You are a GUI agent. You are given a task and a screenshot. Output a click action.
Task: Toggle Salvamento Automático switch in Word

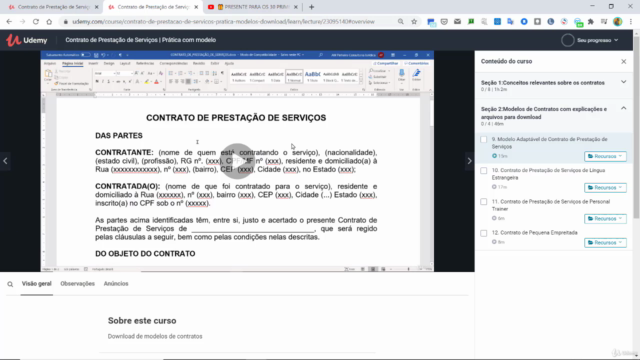85,55
